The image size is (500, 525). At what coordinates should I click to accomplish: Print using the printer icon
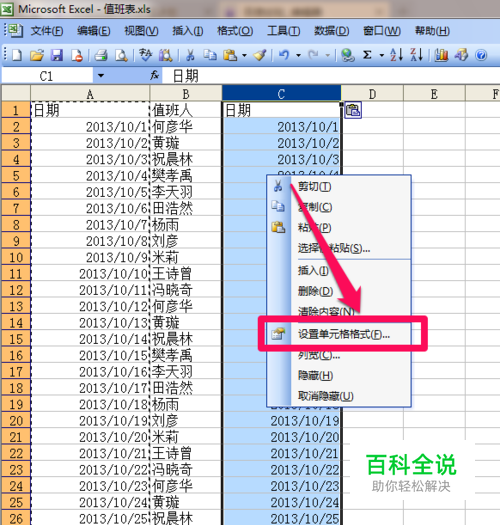tap(100, 55)
